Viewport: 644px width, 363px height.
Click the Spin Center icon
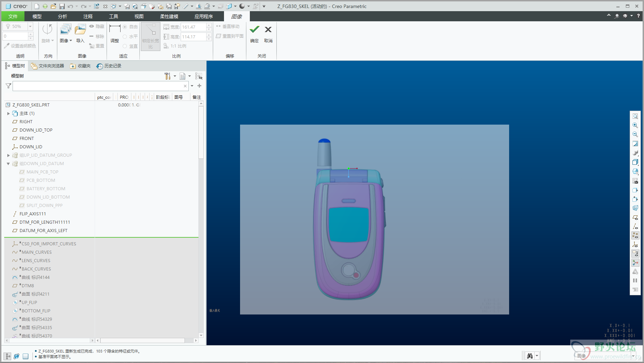(x=635, y=263)
